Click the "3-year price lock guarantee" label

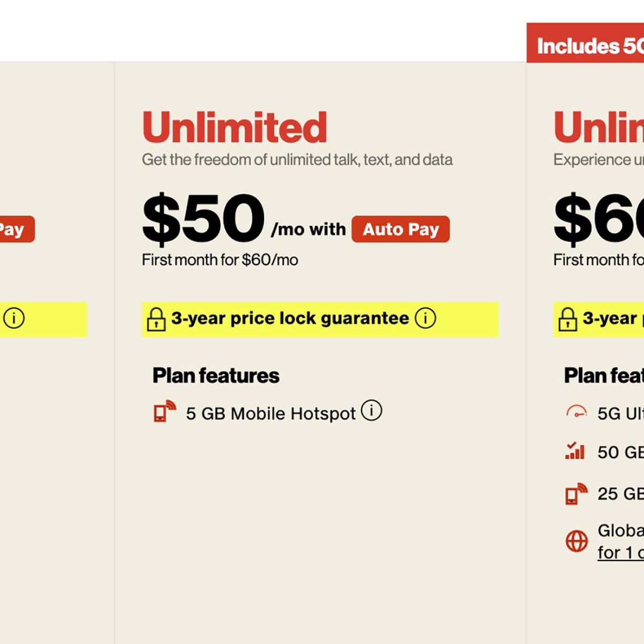click(290, 318)
